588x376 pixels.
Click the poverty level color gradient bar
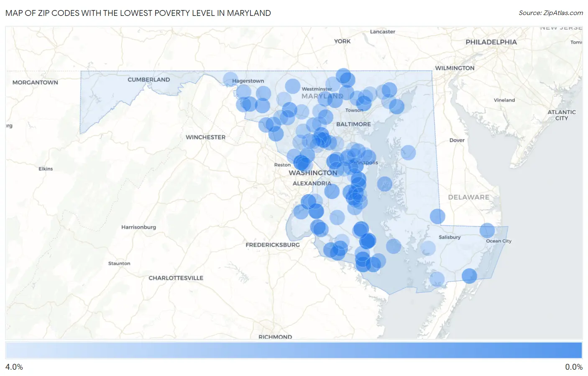pos(294,350)
